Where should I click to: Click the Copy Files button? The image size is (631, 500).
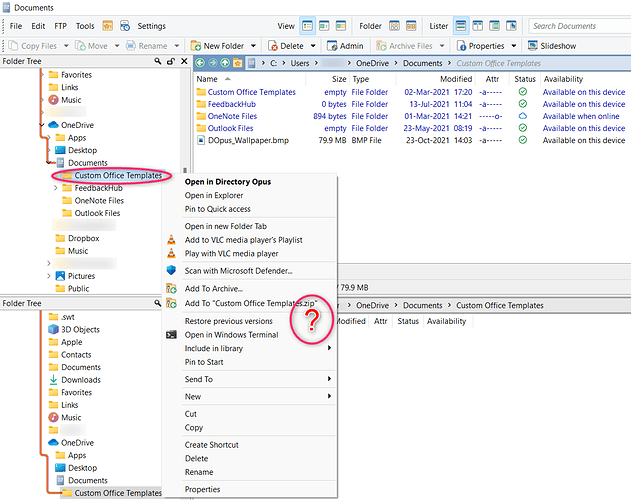click(x=33, y=46)
